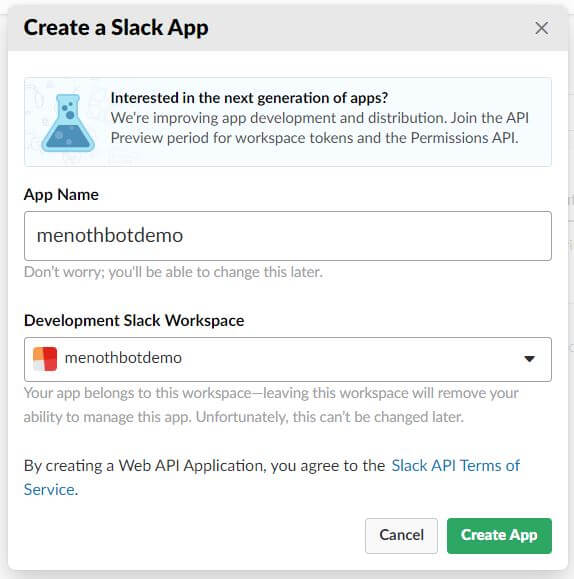Close the Create a Slack App dialog

(541, 28)
